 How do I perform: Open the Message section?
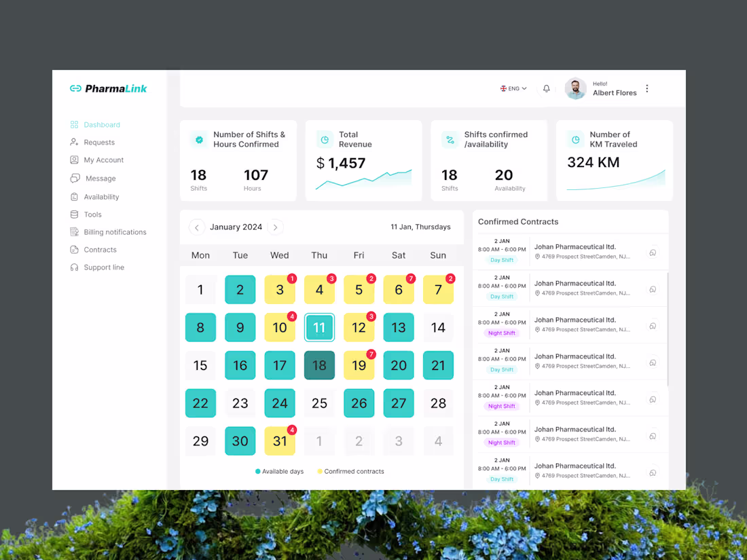(x=93, y=179)
